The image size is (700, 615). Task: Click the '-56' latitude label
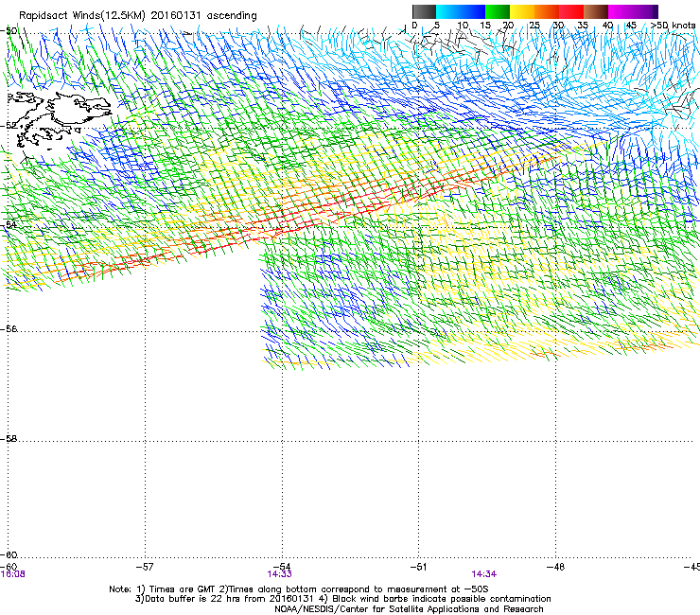[9, 328]
